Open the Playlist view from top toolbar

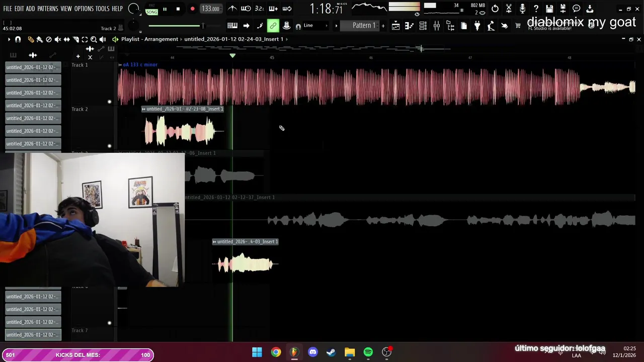(x=396, y=26)
